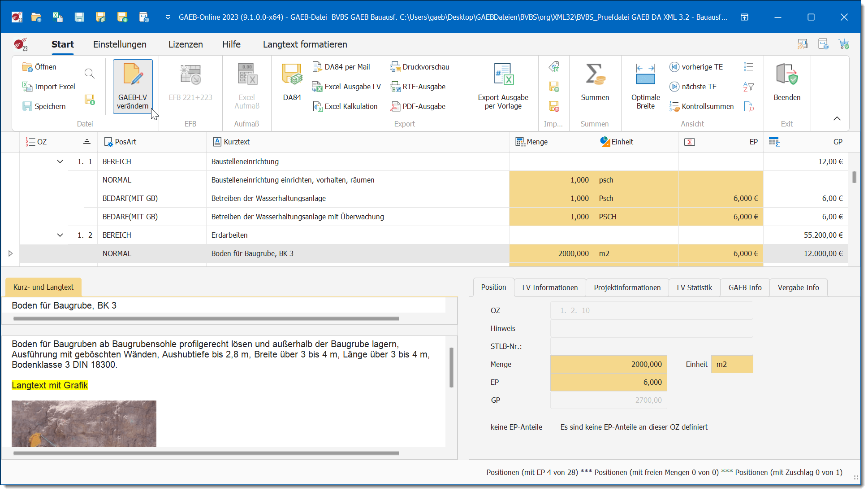Click the EP input field
868x492 pixels.
click(608, 382)
